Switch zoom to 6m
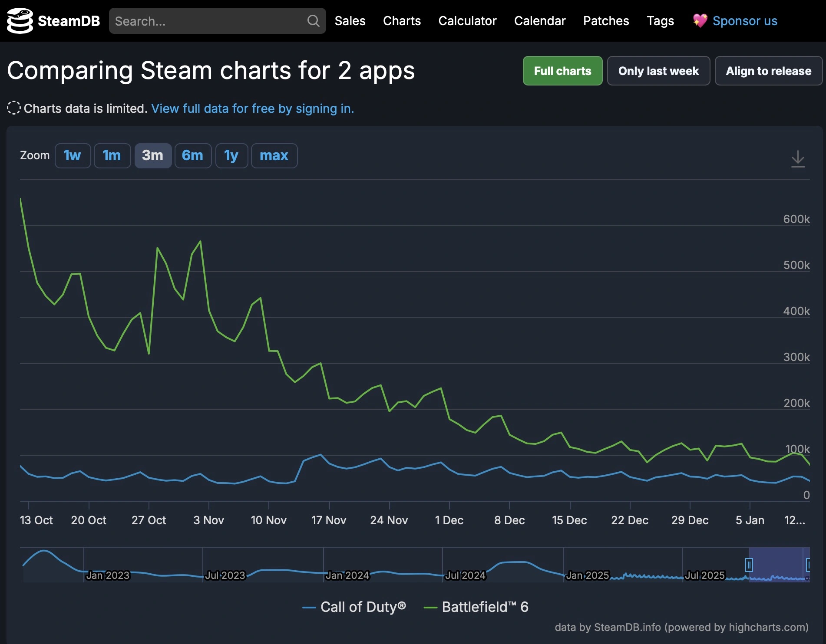Viewport: 826px width, 644px height. click(x=192, y=155)
